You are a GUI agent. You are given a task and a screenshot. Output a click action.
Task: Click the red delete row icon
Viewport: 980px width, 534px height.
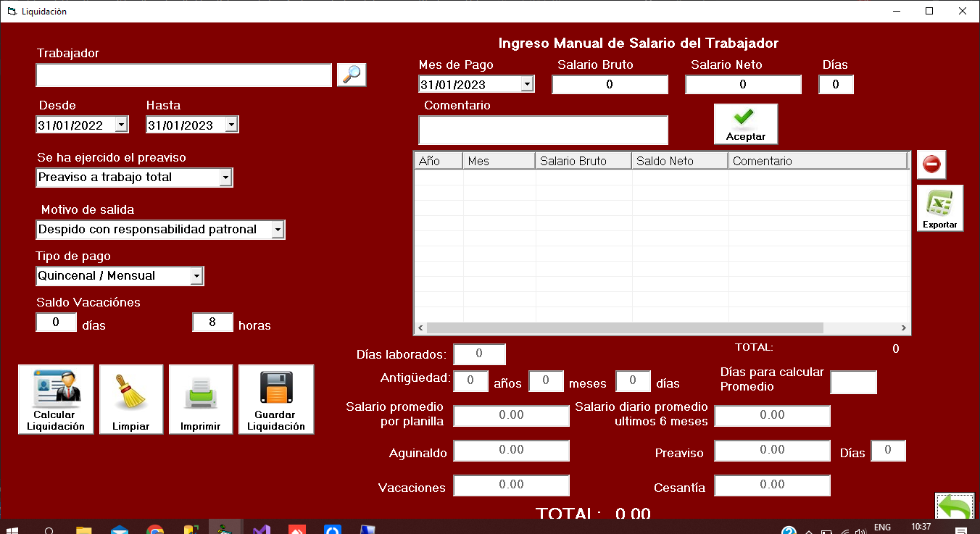click(931, 164)
